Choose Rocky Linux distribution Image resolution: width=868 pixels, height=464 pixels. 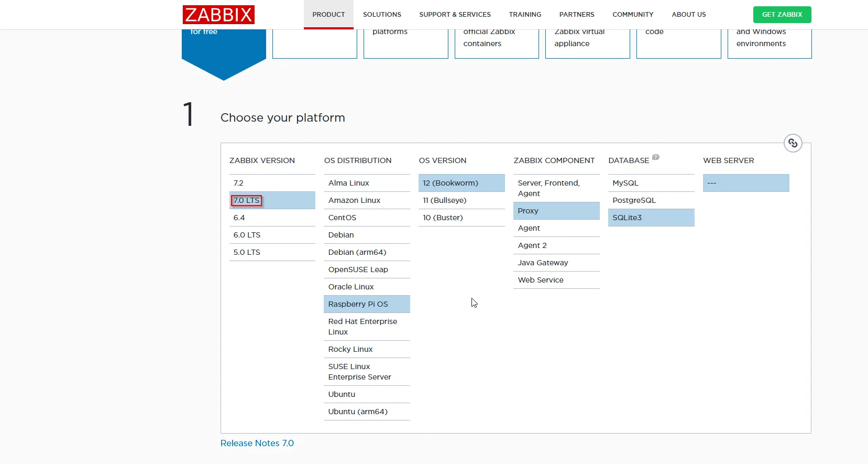click(x=367, y=349)
